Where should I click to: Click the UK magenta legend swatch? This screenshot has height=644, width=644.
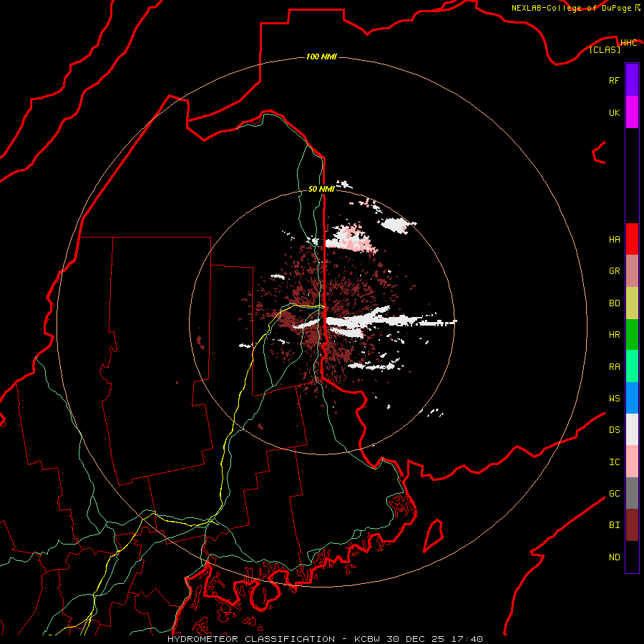pyautogui.click(x=632, y=112)
